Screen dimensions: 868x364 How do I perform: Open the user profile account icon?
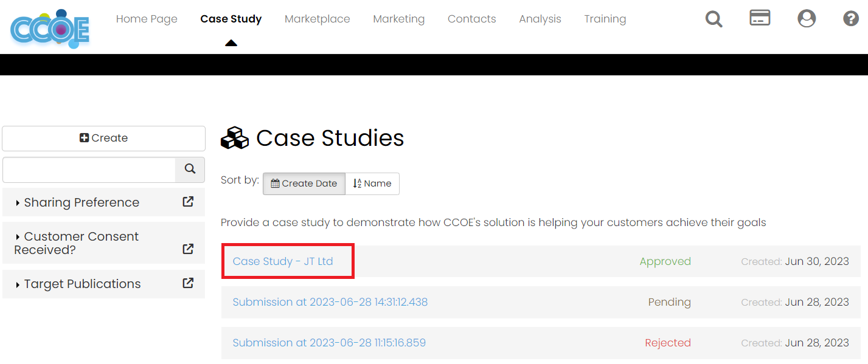click(807, 19)
